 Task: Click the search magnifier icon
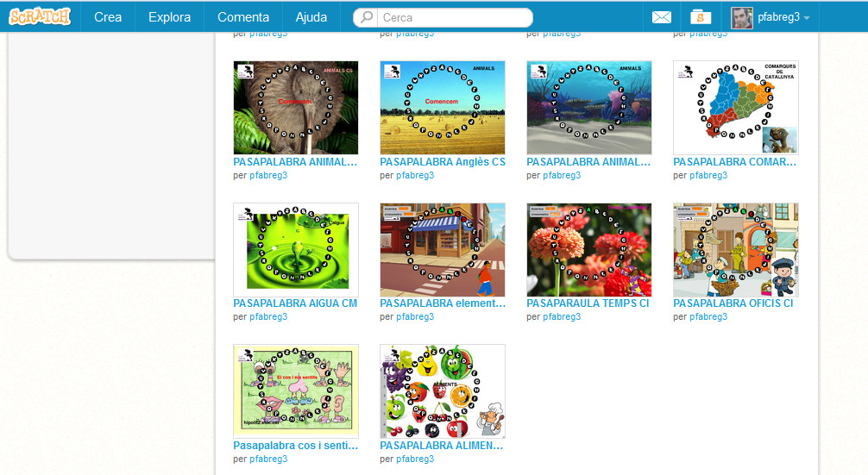367,17
